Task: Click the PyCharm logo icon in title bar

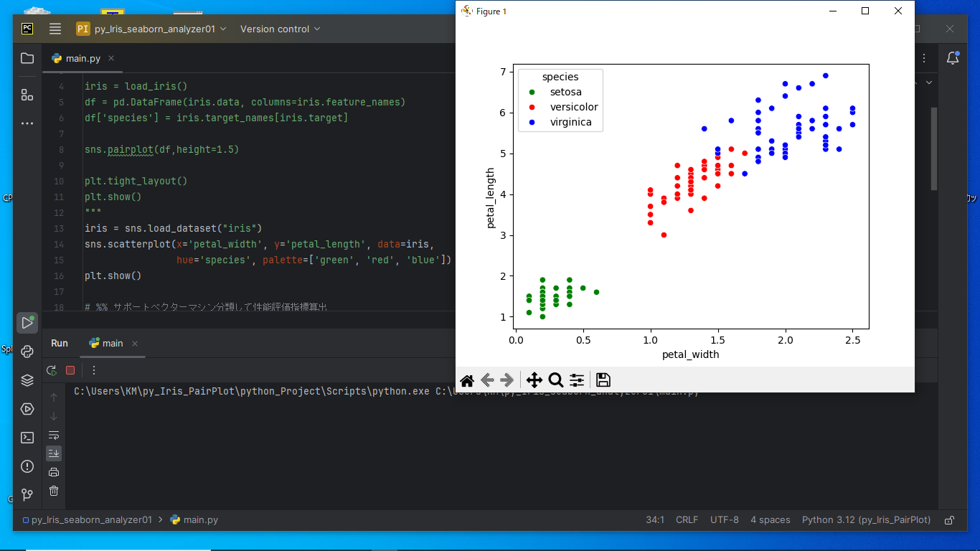Action: [27, 29]
